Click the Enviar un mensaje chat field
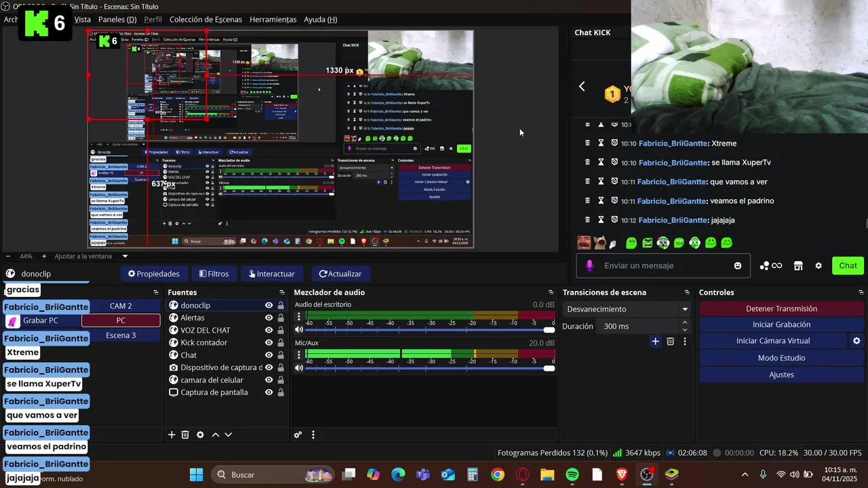The image size is (868, 488). (663, 266)
